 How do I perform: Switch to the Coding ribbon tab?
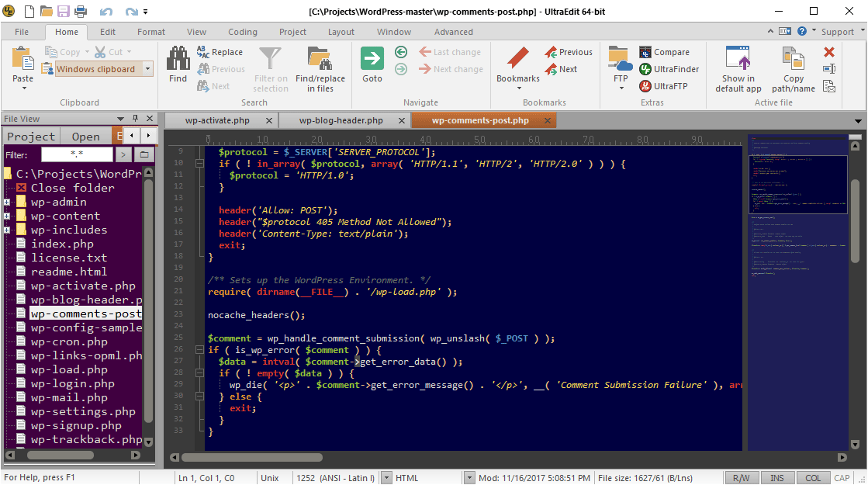click(242, 32)
